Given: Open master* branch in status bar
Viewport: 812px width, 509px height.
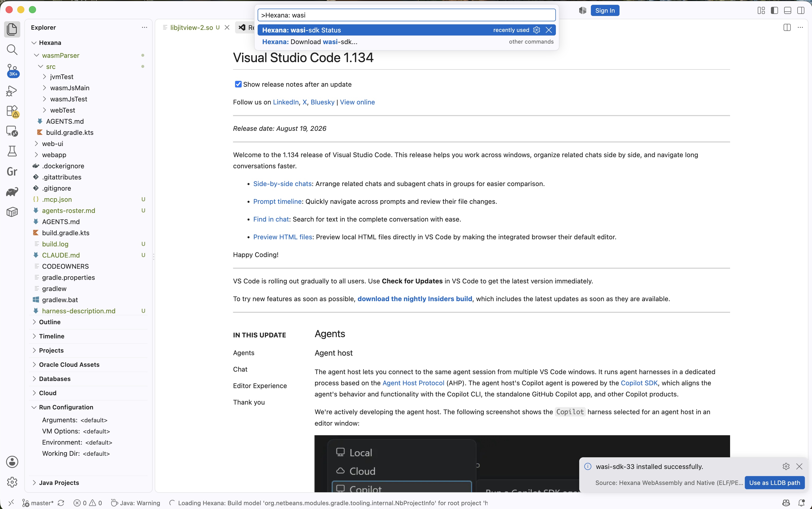Looking at the screenshot, I should 38,503.
